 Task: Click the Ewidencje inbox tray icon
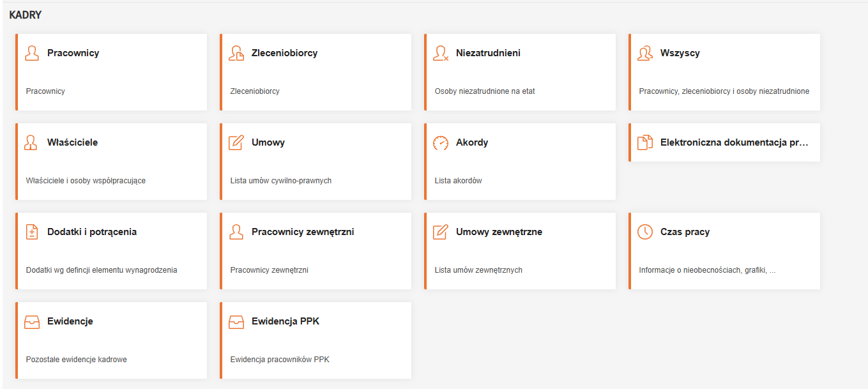coord(32,321)
